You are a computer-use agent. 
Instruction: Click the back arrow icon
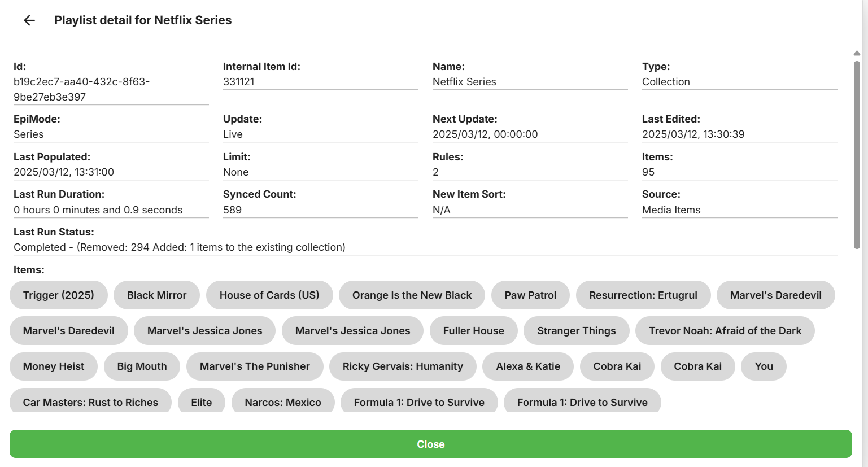(x=29, y=20)
